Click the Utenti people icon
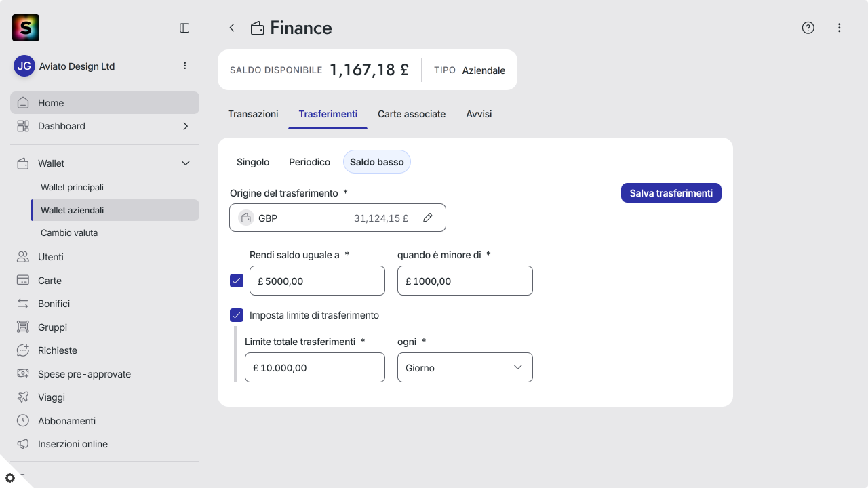The image size is (868, 488). pyautogui.click(x=23, y=257)
